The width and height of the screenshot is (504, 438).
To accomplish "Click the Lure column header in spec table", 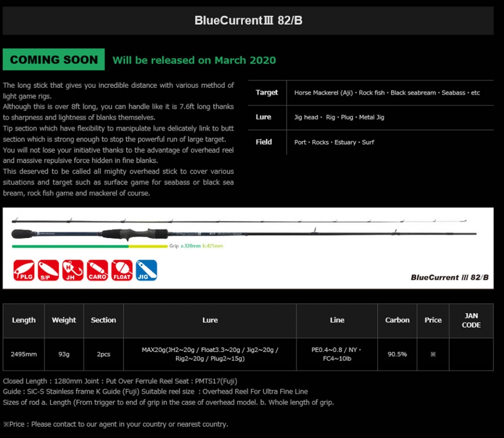I will (210, 320).
